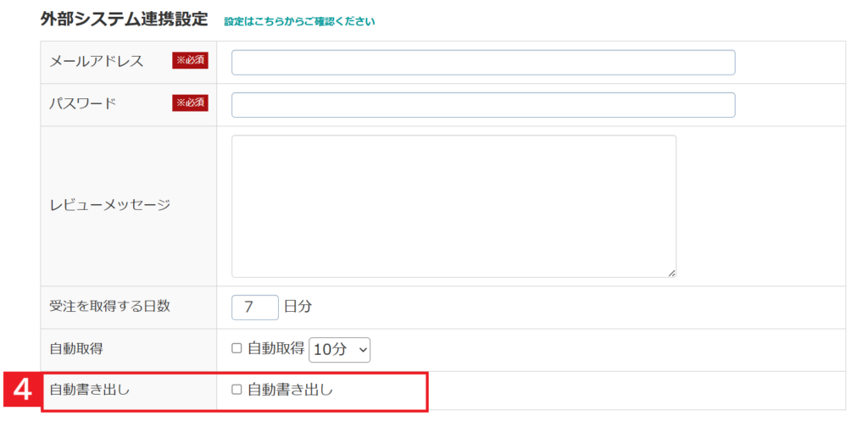Viewport: 868px width, 427px height.
Task: Click the 受注を取得する日数 row label
Action: click(x=110, y=306)
